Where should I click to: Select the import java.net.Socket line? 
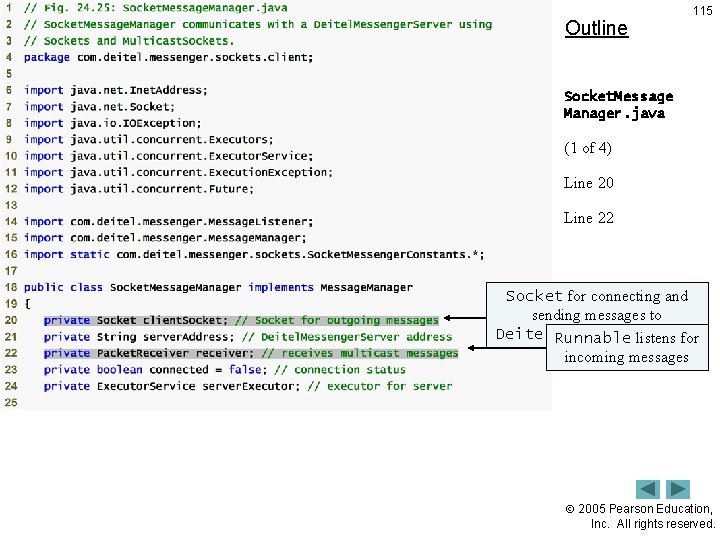coord(99,107)
